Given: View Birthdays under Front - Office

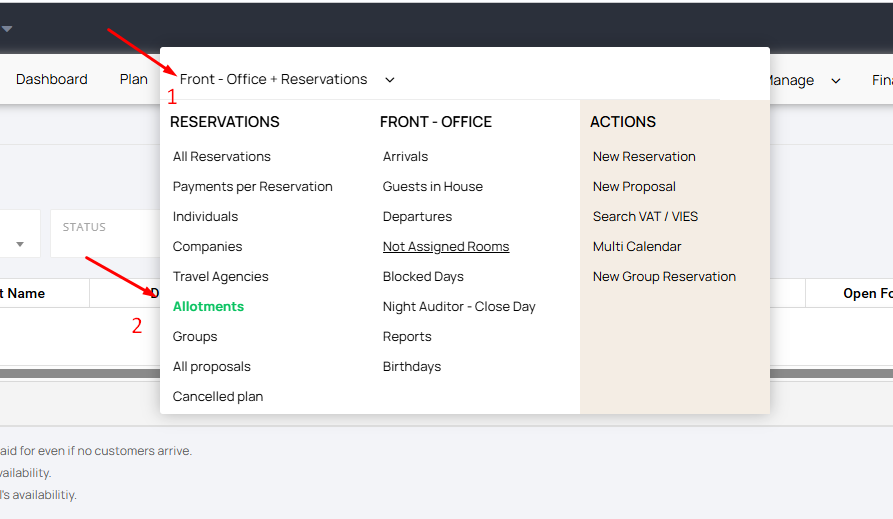Looking at the screenshot, I should coord(411,366).
